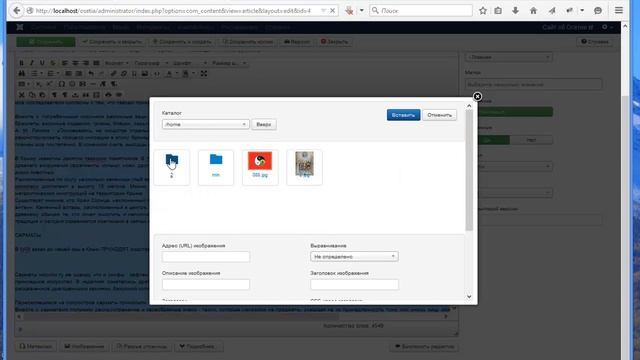
Task: Select the red 555.jpg thumbnail
Action: (260, 167)
